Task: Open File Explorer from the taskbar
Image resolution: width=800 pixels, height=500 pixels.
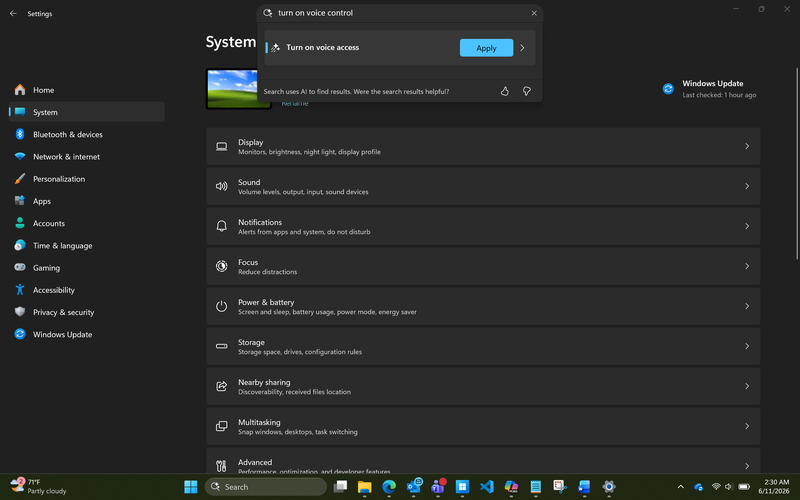Action: click(364, 487)
